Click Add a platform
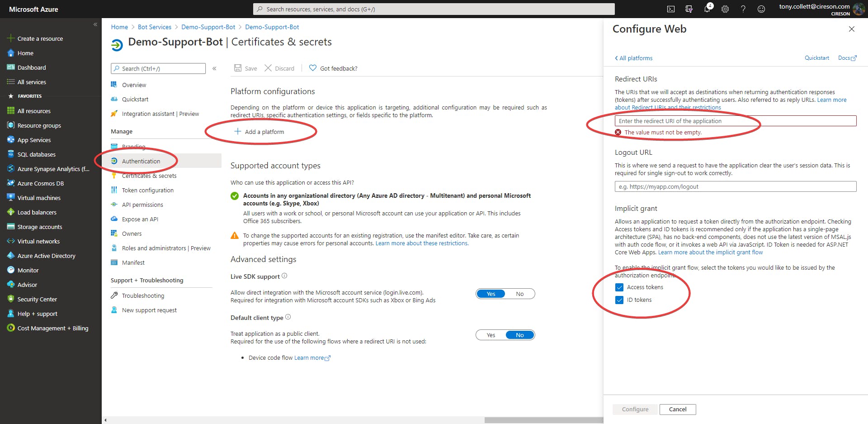The width and height of the screenshot is (868, 424). [x=259, y=132]
